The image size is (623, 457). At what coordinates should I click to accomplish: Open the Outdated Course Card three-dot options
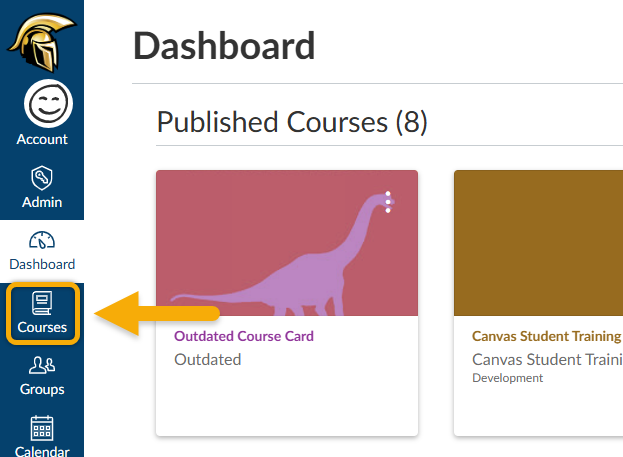click(x=388, y=201)
